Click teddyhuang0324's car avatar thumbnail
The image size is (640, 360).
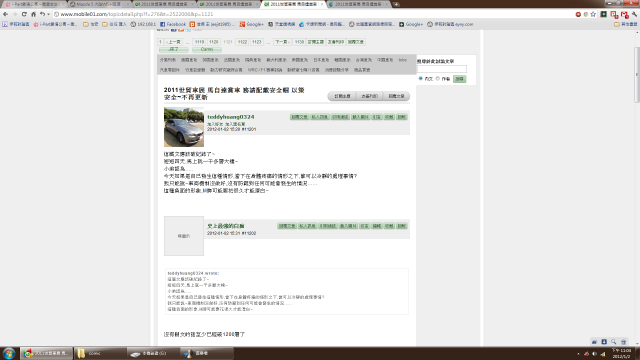point(184,127)
